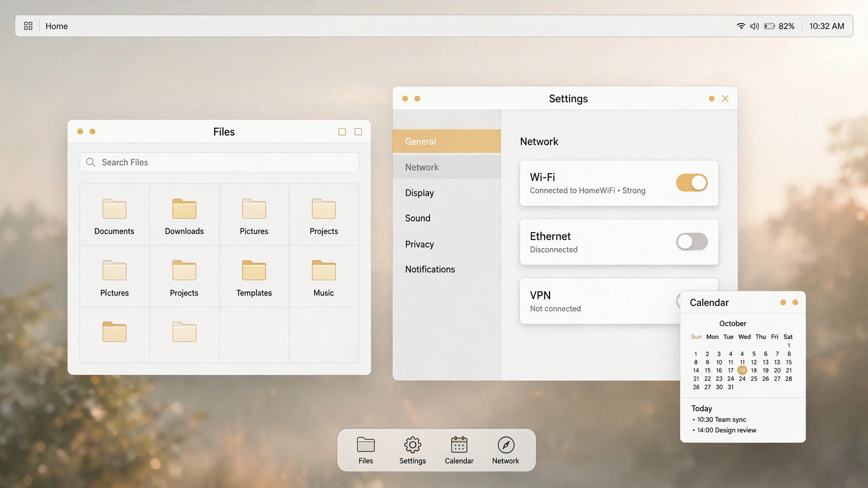The height and width of the screenshot is (488, 868).
Task: Open the Templates folder
Action: (x=254, y=277)
